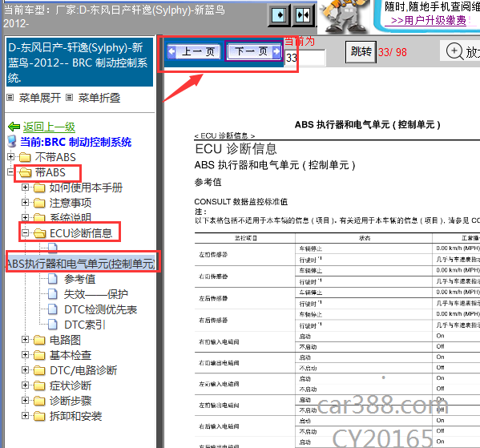Expand the 症状诊断 node
This screenshot has height=448, width=480.
[x=25, y=385]
